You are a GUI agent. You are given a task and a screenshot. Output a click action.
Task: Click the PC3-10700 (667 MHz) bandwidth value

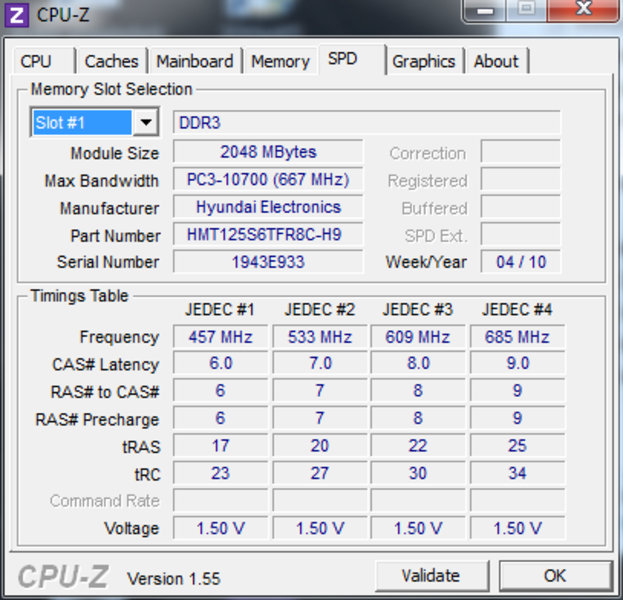click(268, 180)
